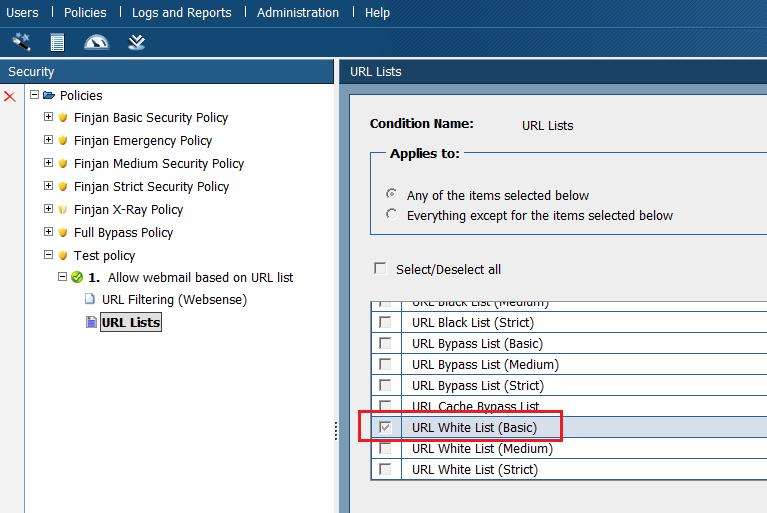Image resolution: width=767 pixels, height=513 pixels.
Task: Choose 'Everything except for the items' option
Action: (x=391, y=215)
